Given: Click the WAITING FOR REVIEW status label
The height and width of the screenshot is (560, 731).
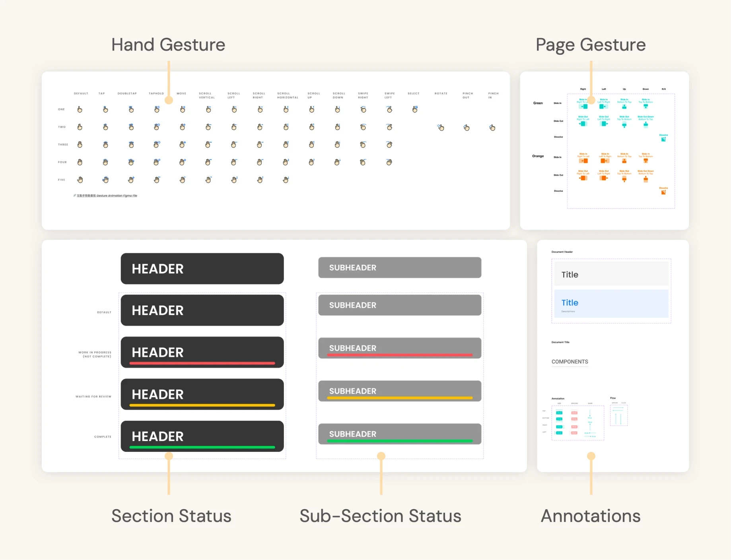Looking at the screenshot, I should 93,397.
